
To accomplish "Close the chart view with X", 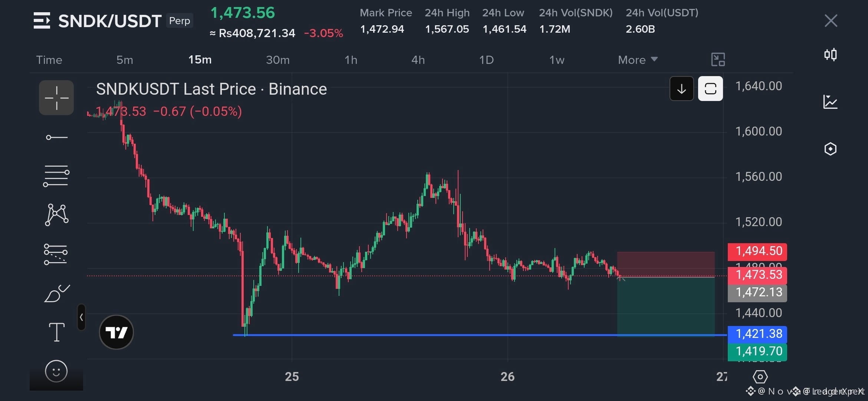I will 831,20.
